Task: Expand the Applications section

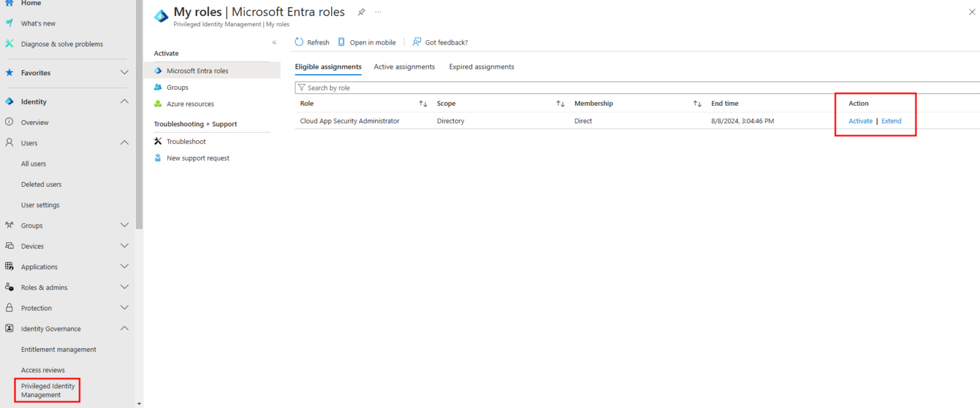Action: click(124, 266)
